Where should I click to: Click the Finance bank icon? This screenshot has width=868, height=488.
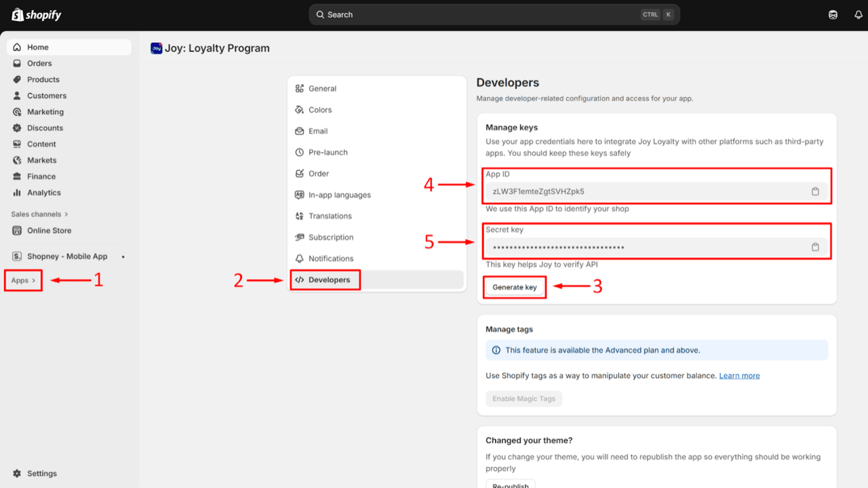pyautogui.click(x=17, y=176)
